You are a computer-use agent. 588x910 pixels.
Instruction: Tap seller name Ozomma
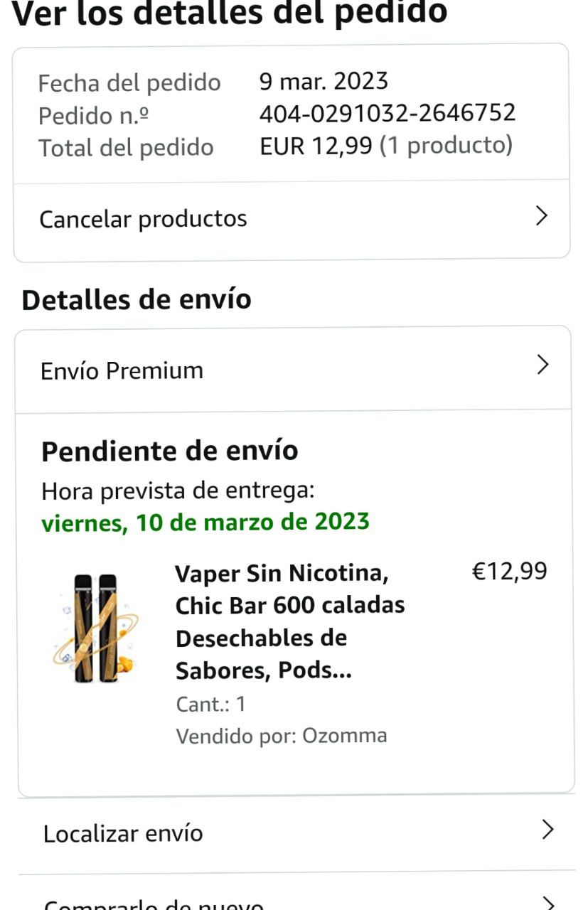(345, 735)
